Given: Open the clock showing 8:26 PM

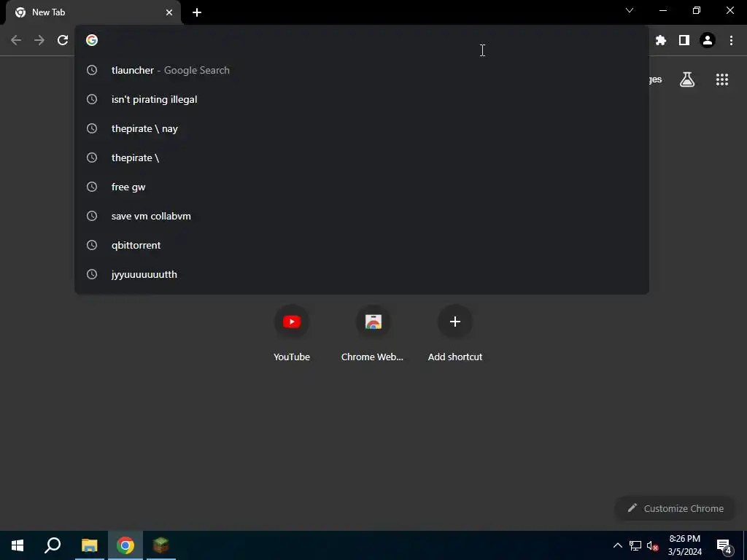Looking at the screenshot, I should (x=684, y=545).
